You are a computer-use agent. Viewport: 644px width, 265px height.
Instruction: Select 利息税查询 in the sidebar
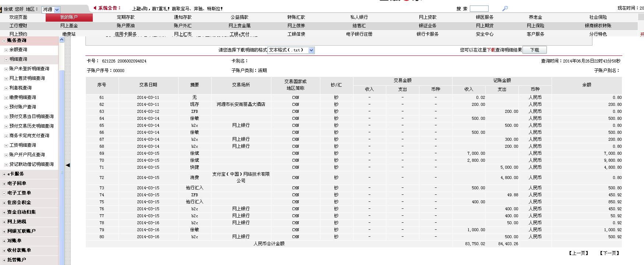pyautogui.click(x=20, y=88)
